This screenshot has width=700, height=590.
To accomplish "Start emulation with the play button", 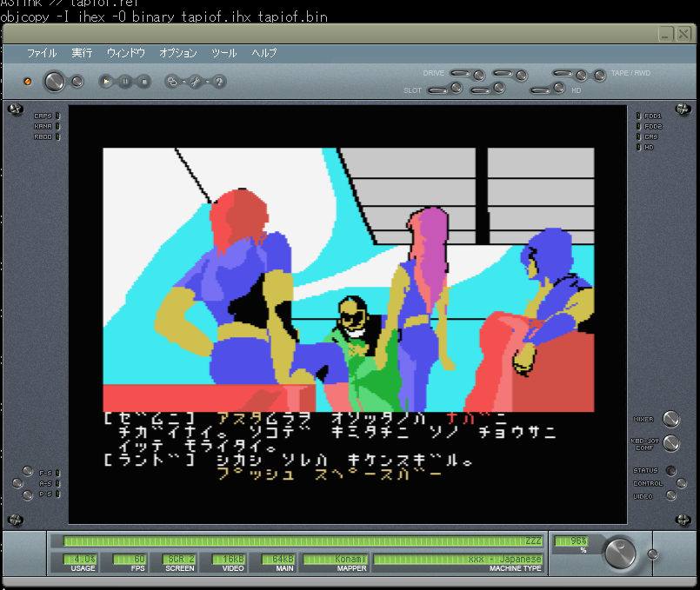I will (x=106, y=82).
